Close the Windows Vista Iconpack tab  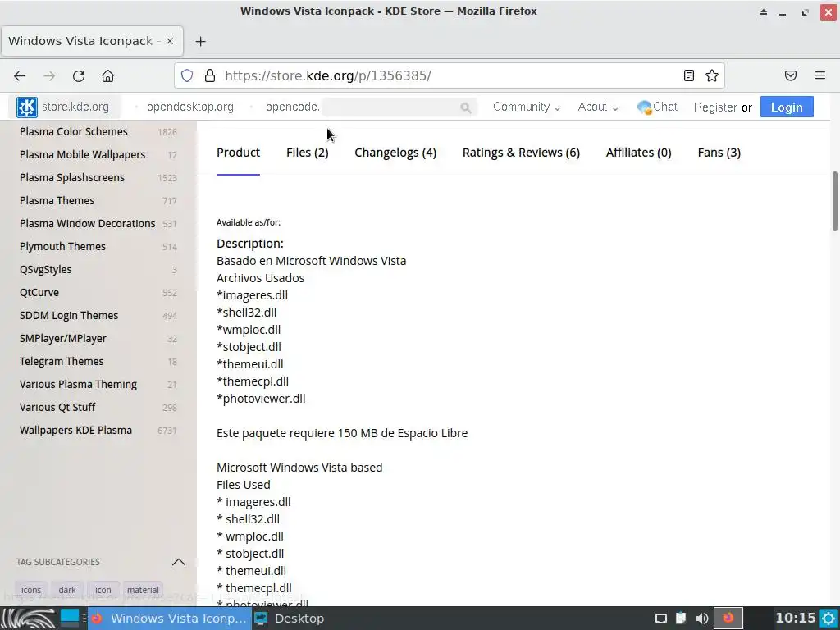point(169,41)
